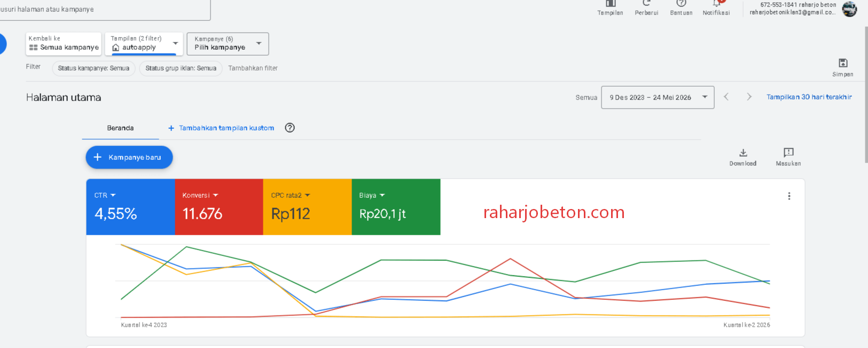Click the Kuartal ke-4 2023 axis label
This screenshot has width=868, height=348.
(x=144, y=325)
